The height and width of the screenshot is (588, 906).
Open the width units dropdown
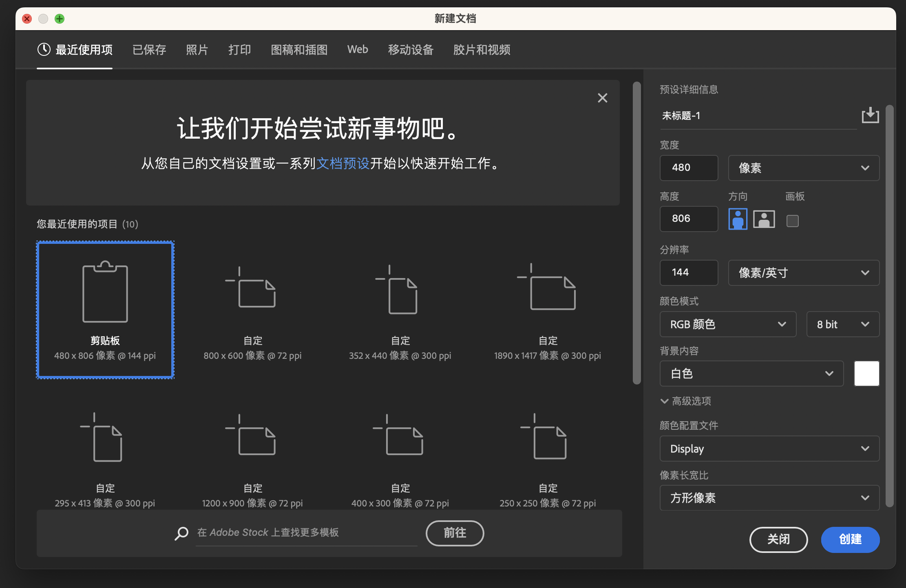(x=803, y=168)
